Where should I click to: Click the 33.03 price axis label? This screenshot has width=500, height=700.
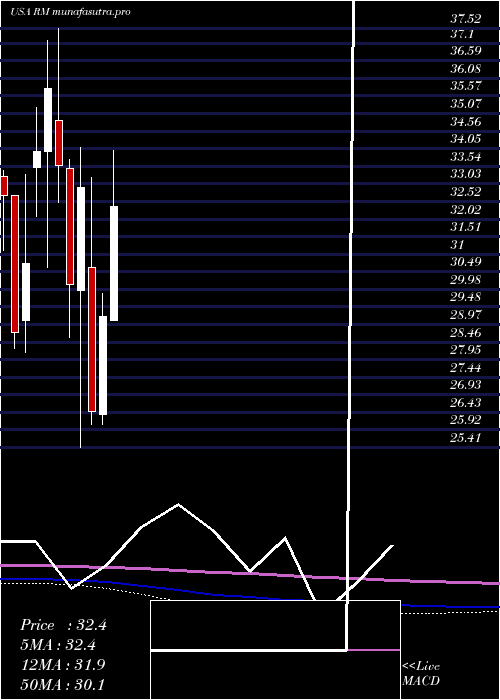(x=466, y=174)
